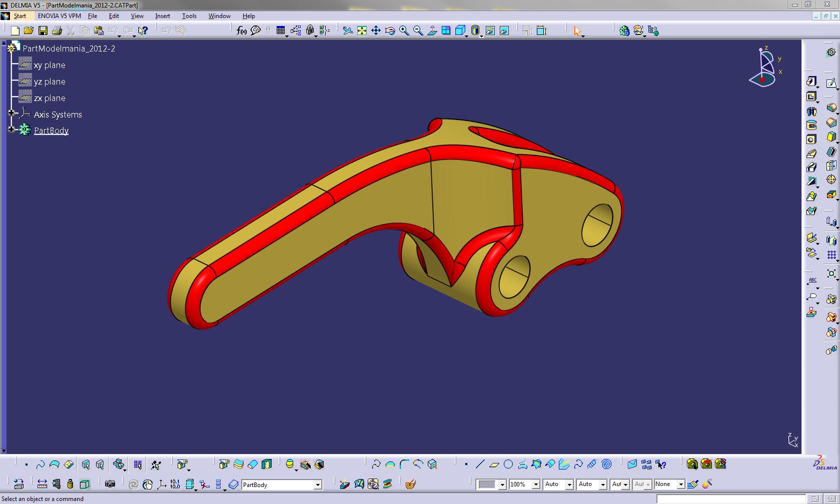The height and width of the screenshot is (504, 840).
Task: Click the Select arrow tool
Action: click(578, 31)
